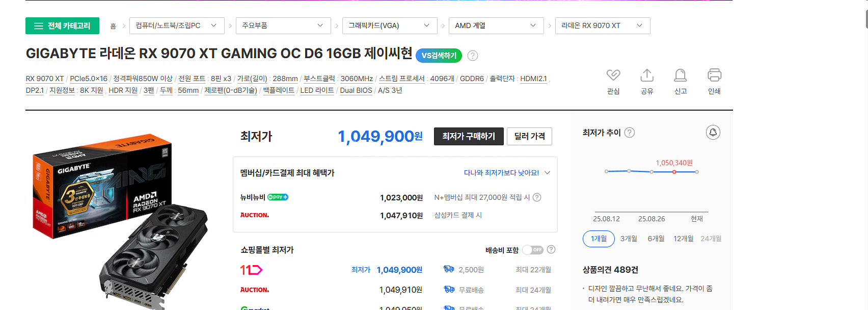Click the red 1,050,340원 chart point
Screen dimensions: 868x310
(674, 172)
